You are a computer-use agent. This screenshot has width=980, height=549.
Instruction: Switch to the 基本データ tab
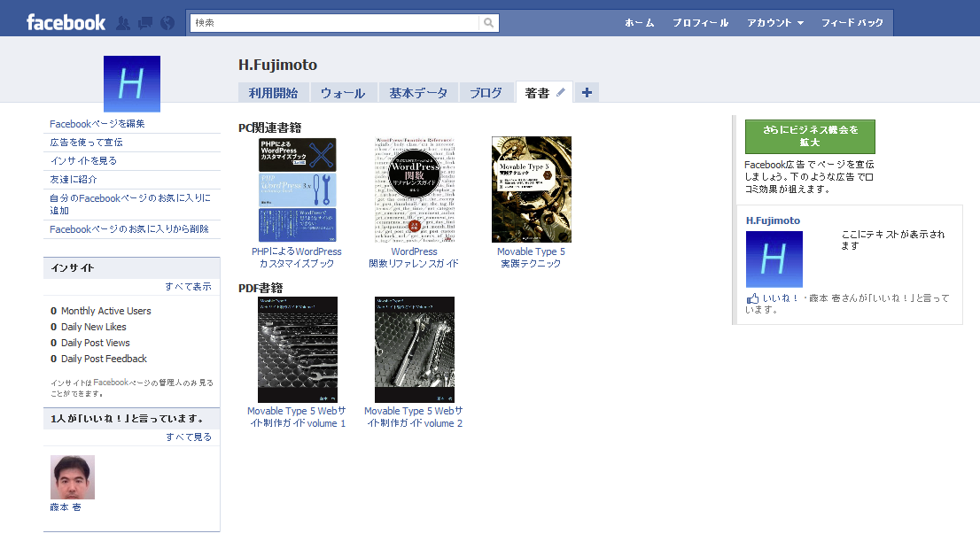(418, 93)
